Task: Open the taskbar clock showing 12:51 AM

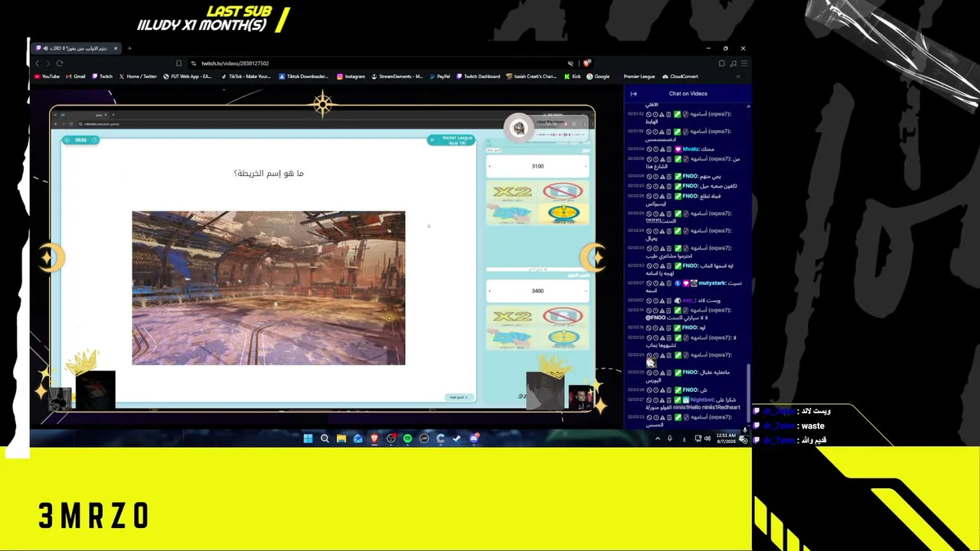Action: (x=726, y=439)
